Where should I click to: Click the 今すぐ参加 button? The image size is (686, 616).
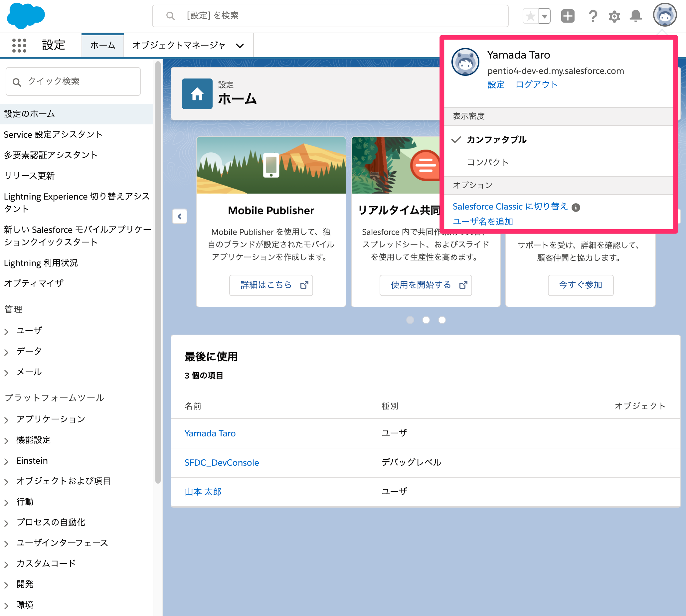(x=580, y=285)
